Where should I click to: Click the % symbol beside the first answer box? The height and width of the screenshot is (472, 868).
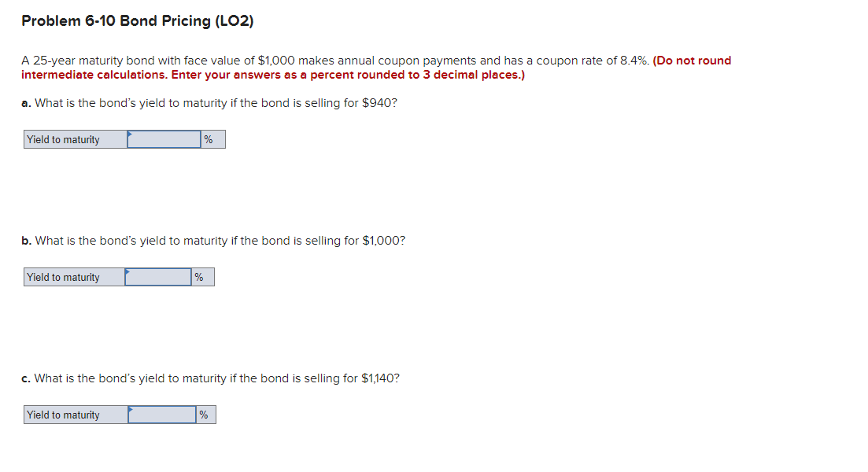209,139
